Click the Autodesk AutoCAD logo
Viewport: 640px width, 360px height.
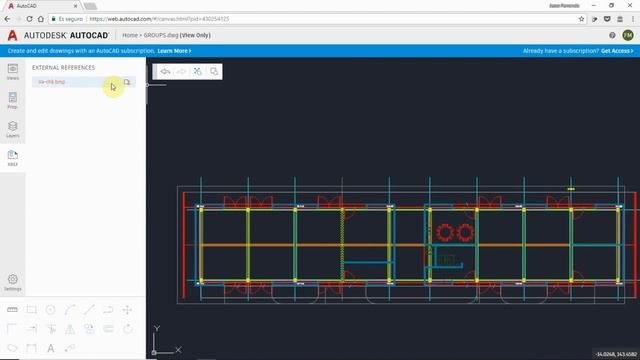click(x=58, y=36)
